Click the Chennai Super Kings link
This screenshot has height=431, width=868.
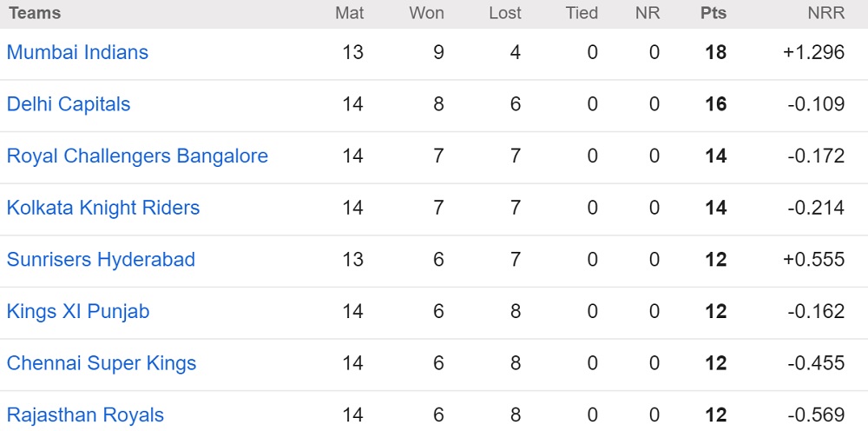[102, 363]
